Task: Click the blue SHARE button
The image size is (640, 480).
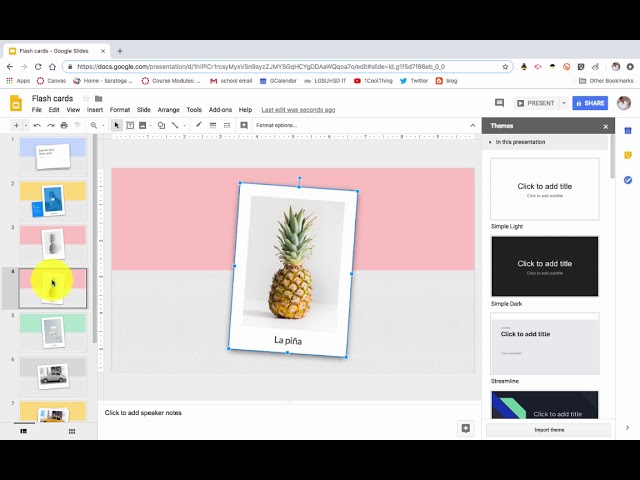Action: pos(590,103)
